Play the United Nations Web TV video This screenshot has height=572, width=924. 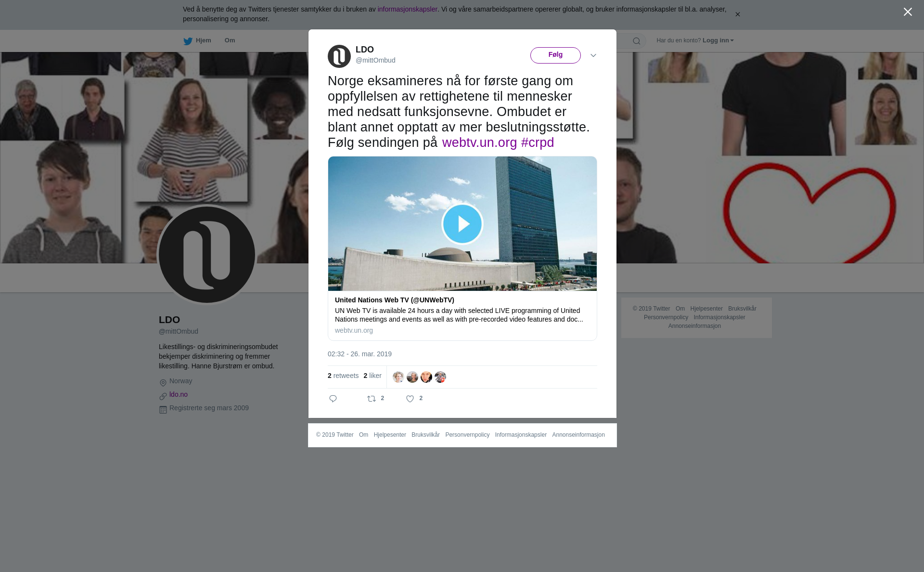462,224
